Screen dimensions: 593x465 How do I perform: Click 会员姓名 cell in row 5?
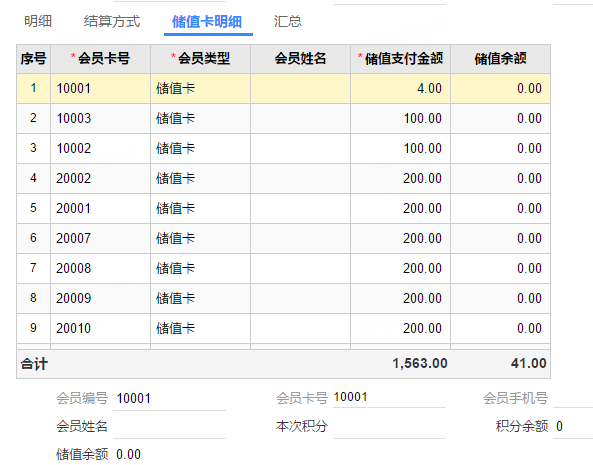pos(300,208)
